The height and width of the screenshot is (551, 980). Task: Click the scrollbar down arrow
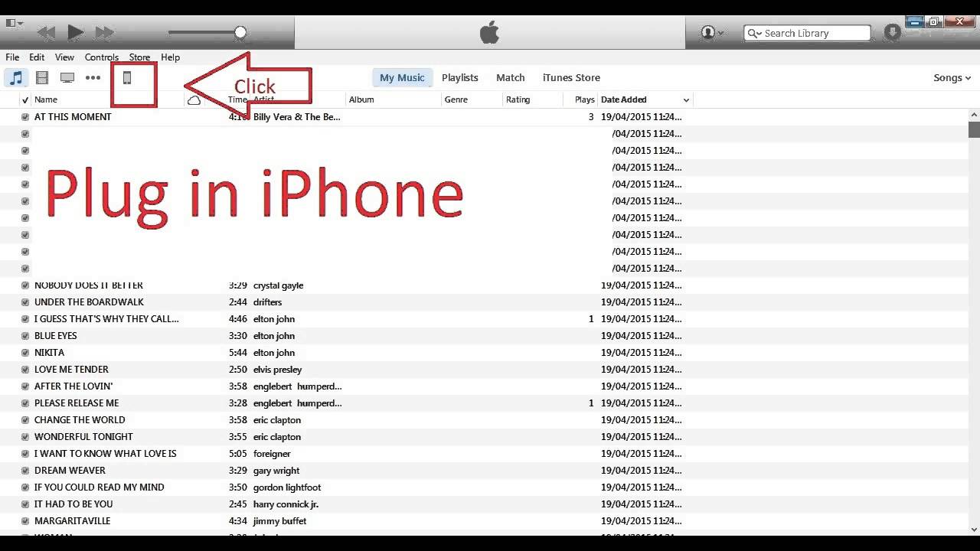click(974, 529)
